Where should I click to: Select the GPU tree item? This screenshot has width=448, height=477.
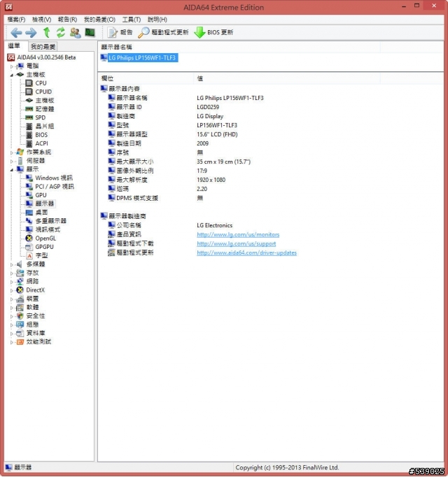click(x=41, y=195)
